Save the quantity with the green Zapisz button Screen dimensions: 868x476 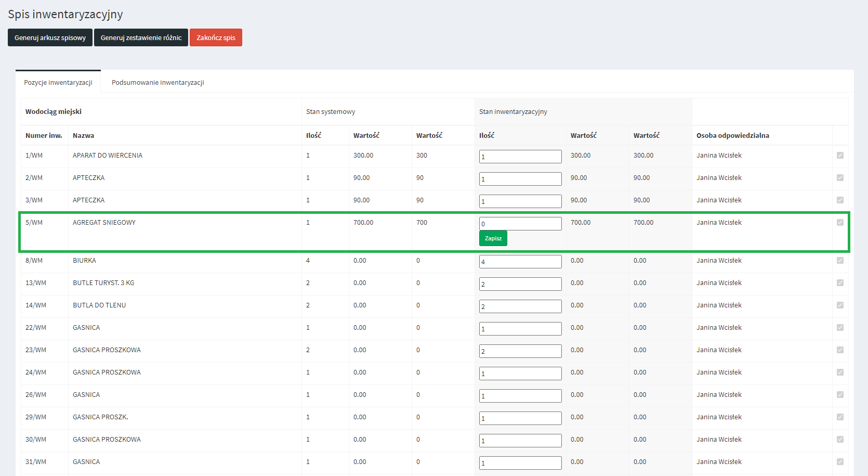(493, 238)
